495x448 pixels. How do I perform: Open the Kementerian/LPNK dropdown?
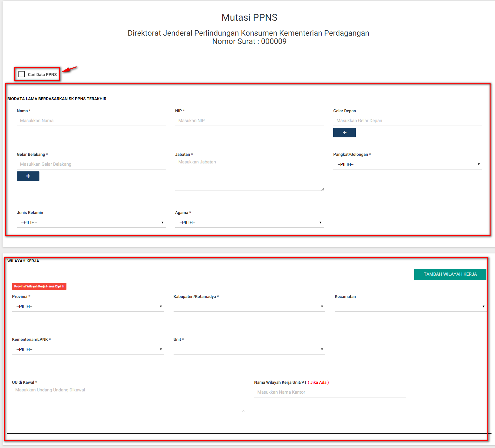click(x=88, y=349)
